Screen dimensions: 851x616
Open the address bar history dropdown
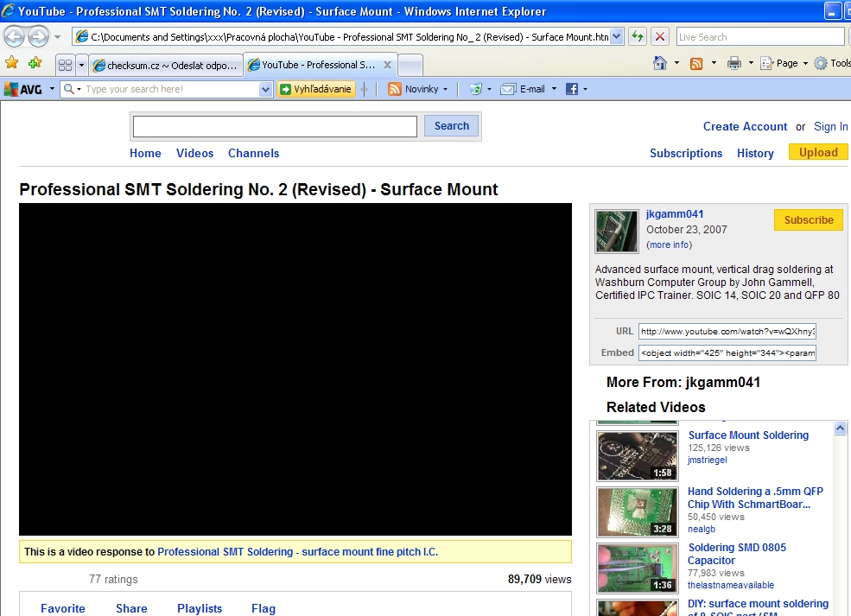click(617, 37)
